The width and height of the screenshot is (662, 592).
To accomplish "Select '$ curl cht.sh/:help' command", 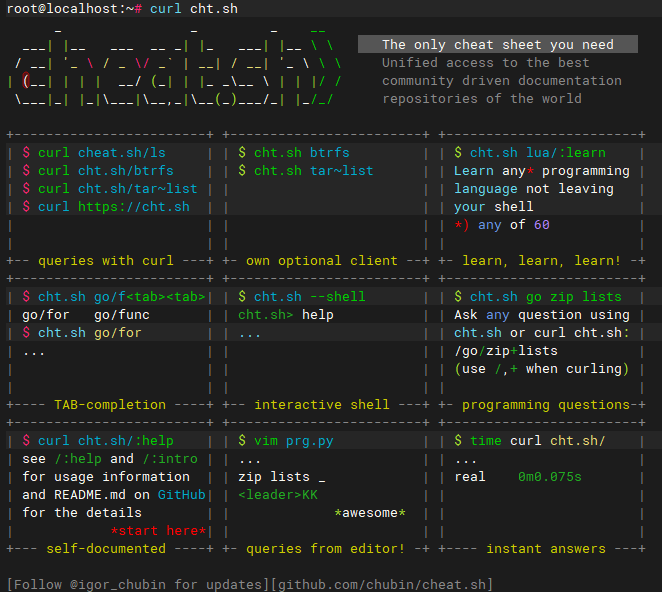I will coord(98,440).
